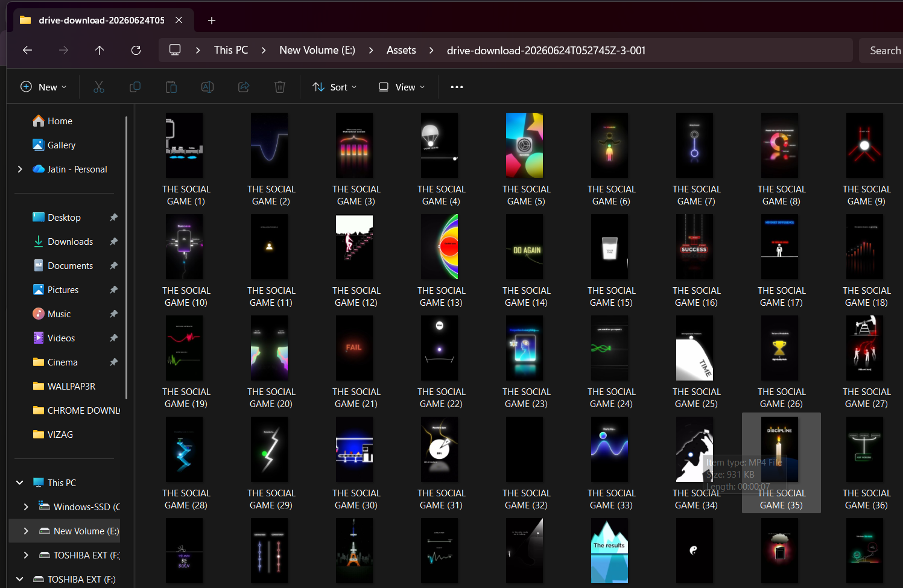903x588 pixels.
Task: Click the Share icon in toolbar
Action: (x=244, y=87)
